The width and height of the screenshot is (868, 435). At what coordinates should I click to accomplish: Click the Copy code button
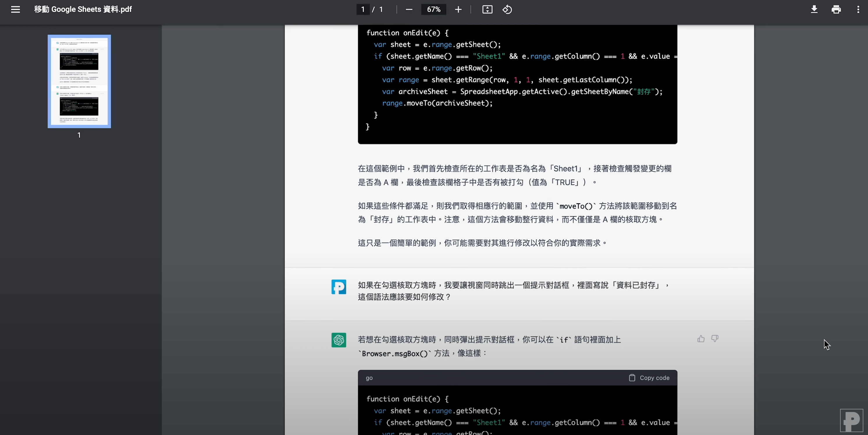[654, 378]
